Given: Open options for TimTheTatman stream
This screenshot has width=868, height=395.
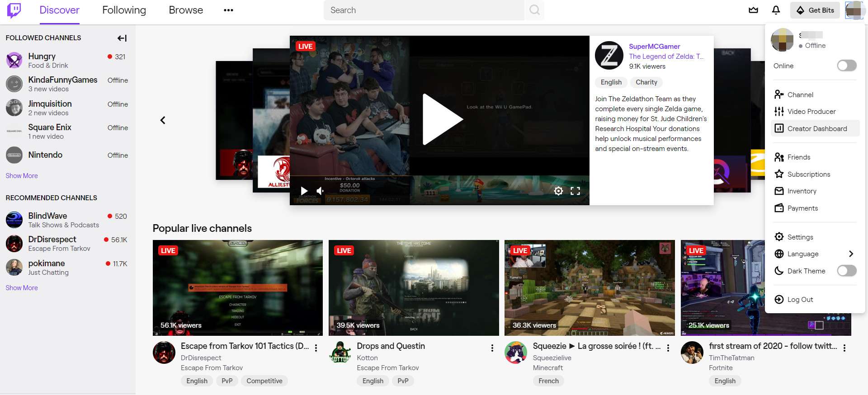Looking at the screenshot, I should [x=844, y=348].
